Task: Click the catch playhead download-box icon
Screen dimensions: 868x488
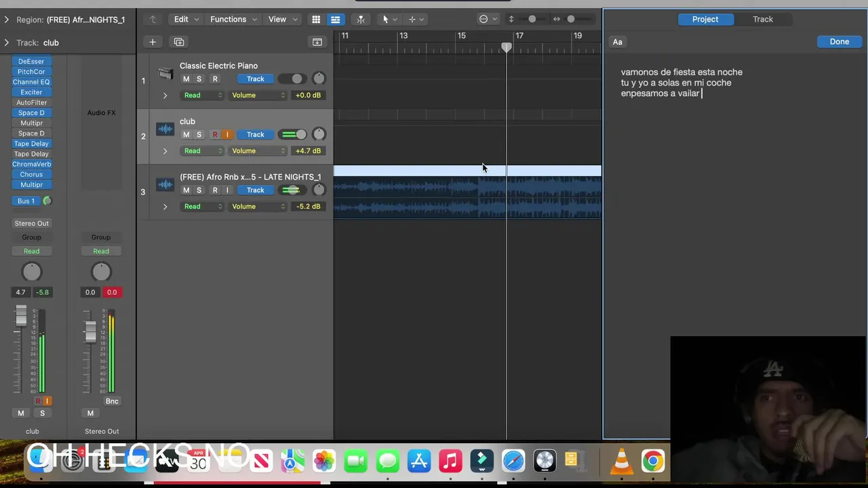Action: 317,42
